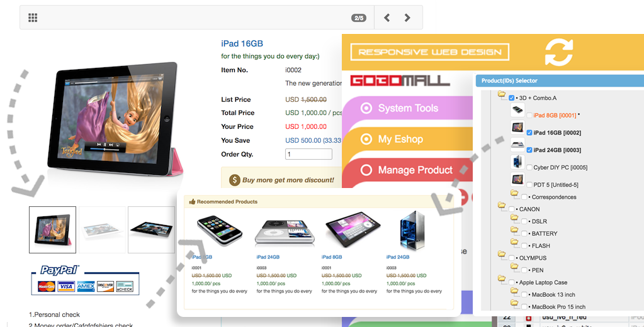Click the Order Qty. input field
The width and height of the screenshot is (644, 327).
(308, 154)
